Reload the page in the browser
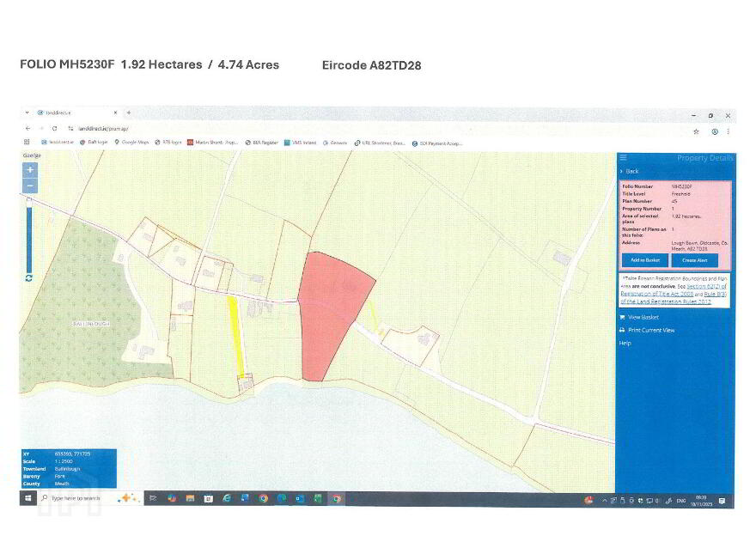This screenshot has width=756, height=554. (x=54, y=129)
